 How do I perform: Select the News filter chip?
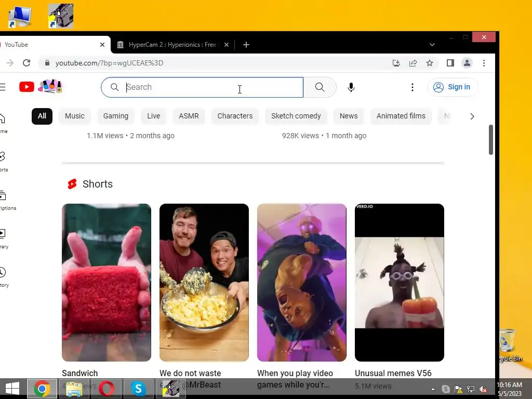[x=349, y=116]
